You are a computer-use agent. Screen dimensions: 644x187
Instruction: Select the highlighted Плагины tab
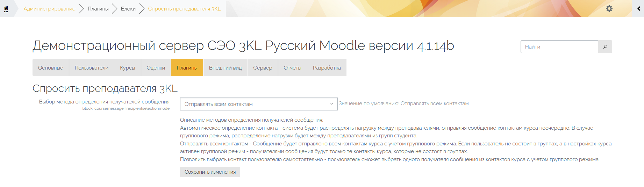point(187,68)
